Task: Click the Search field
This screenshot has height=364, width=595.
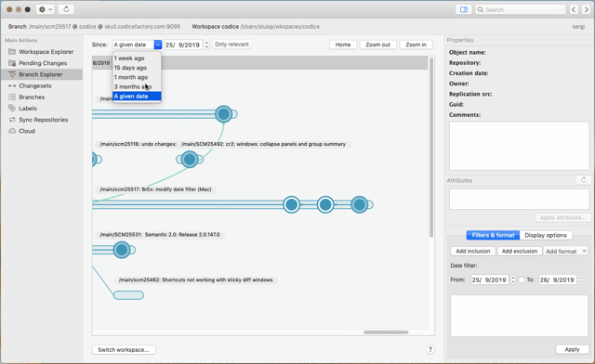Action: click(x=521, y=9)
